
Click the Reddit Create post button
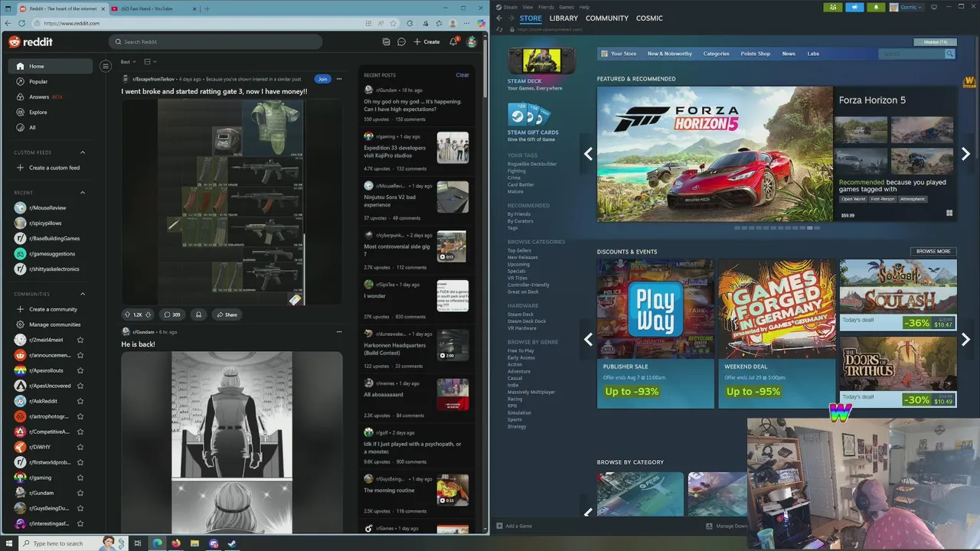pyautogui.click(x=426, y=42)
